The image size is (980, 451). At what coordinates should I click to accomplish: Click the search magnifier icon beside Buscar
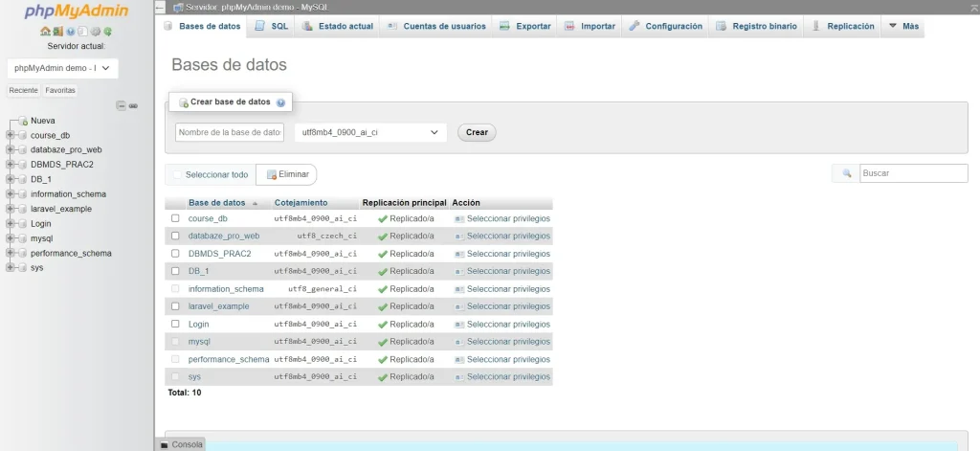pos(847,173)
